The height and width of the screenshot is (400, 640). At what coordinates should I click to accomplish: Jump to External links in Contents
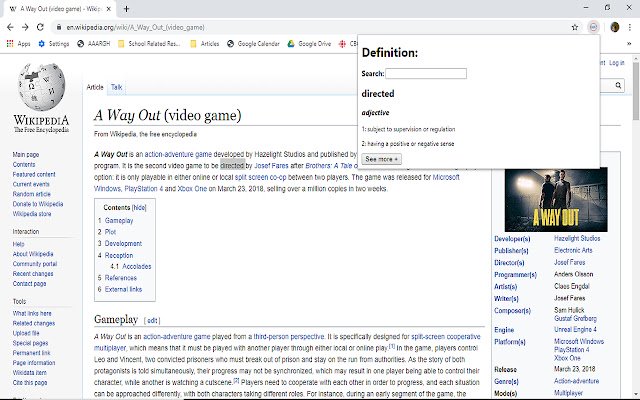pyautogui.click(x=123, y=289)
